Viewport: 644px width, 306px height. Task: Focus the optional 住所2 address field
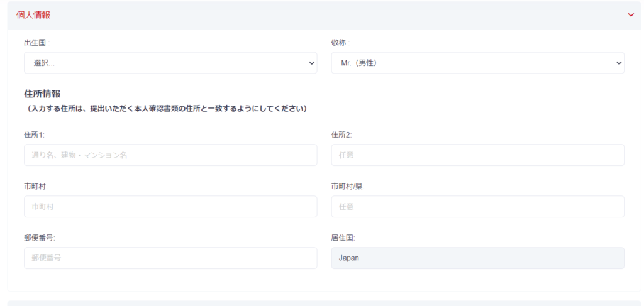pyautogui.click(x=478, y=155)
